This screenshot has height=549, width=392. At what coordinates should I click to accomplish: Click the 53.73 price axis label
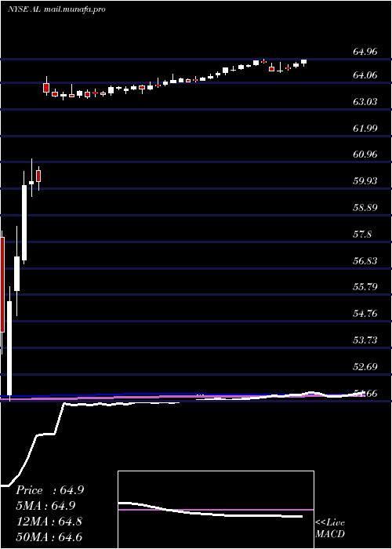365,340
